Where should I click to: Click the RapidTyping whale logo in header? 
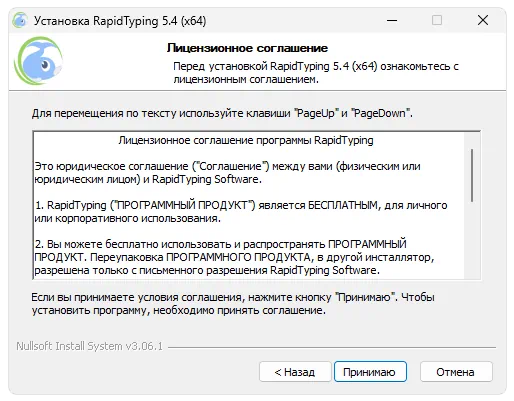point(38,60)
